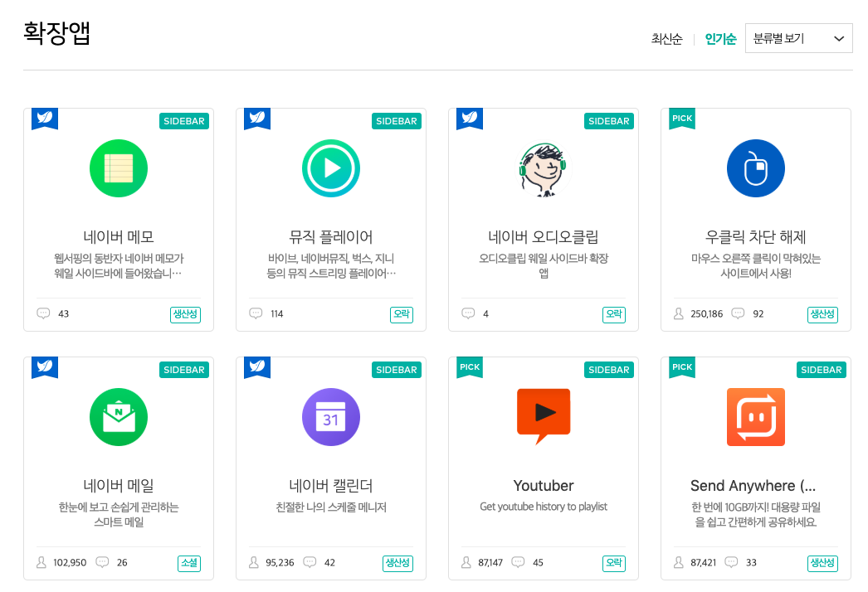868x592 pixels.
Task: Click the 250,186 user count text
Action: click(x=706, y=313)
